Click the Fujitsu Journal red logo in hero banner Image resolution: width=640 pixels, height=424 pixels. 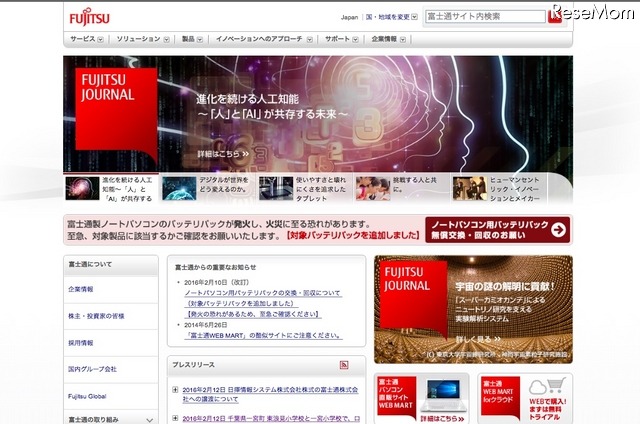[116, 114]
